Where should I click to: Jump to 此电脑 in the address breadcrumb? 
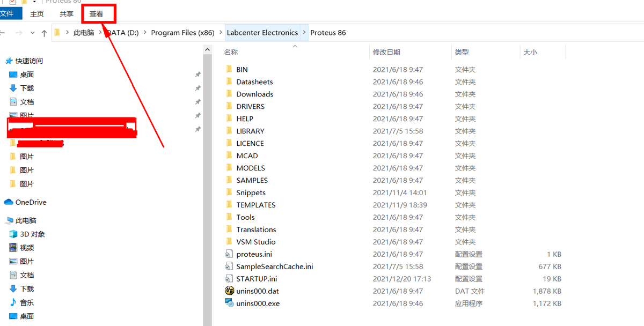click(84, 33)
